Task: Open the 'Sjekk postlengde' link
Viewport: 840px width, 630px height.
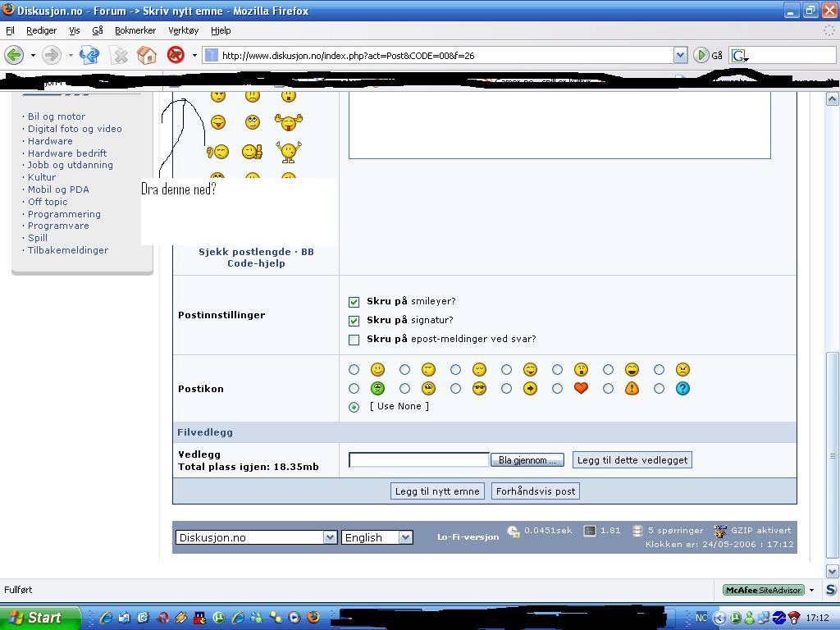Action: (244, 252)
